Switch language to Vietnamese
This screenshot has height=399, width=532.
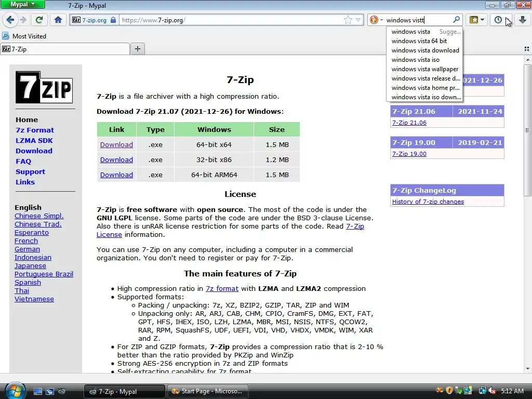tap(34, 299)
